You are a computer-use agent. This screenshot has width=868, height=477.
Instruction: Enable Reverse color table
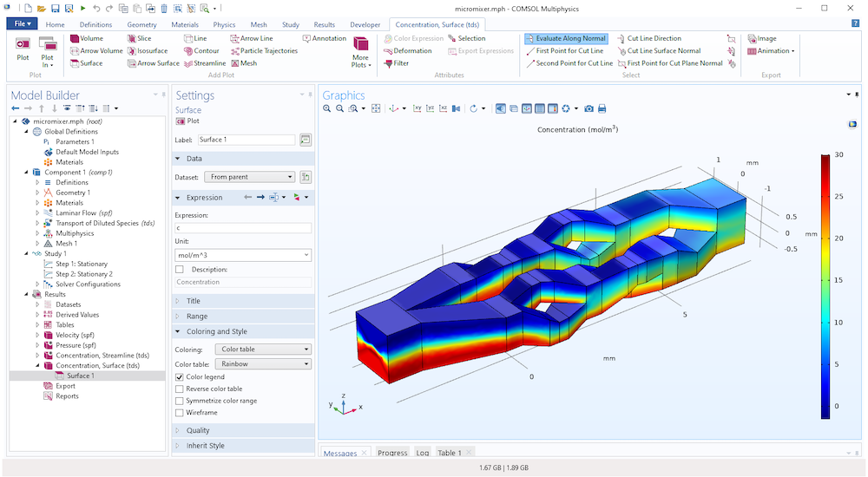pos(180,389)
